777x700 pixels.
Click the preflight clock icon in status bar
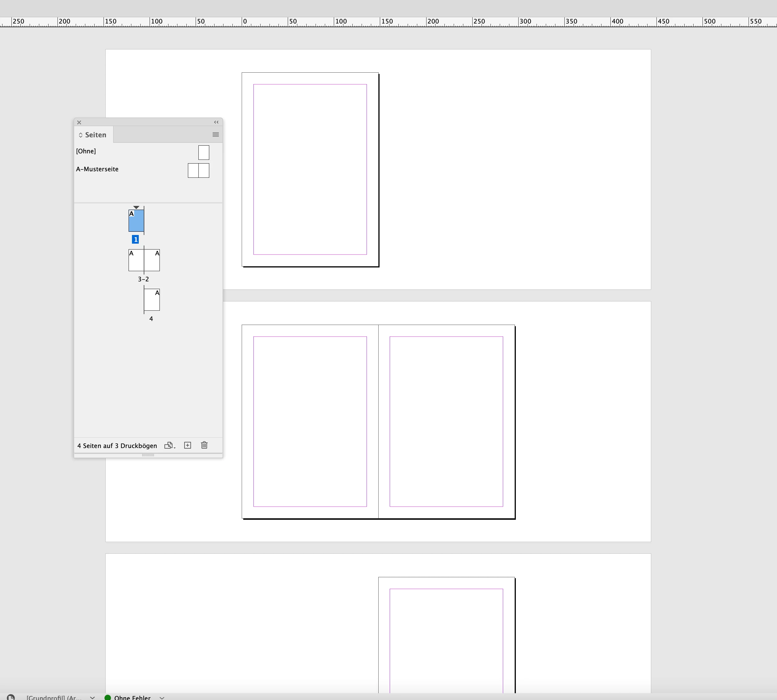coord(11,697)
